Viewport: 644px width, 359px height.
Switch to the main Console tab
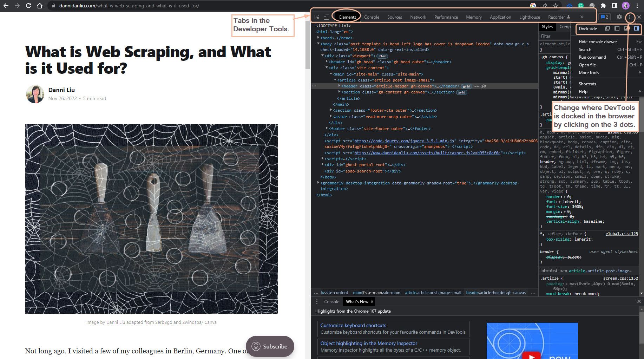coord(372,17)
